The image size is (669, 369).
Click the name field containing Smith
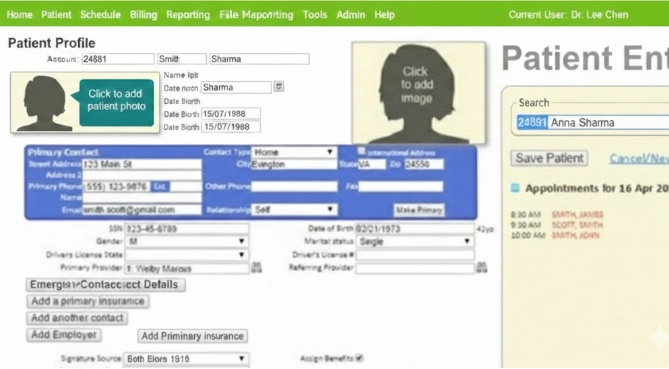point(182,59)
